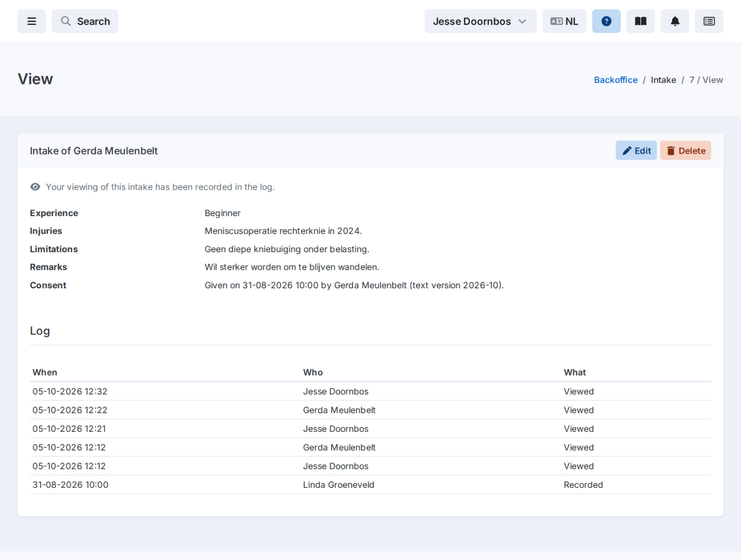Select the Experience value 'Beginner'
The height and width of the screenshot is (560, 741).
pos(223,213)
